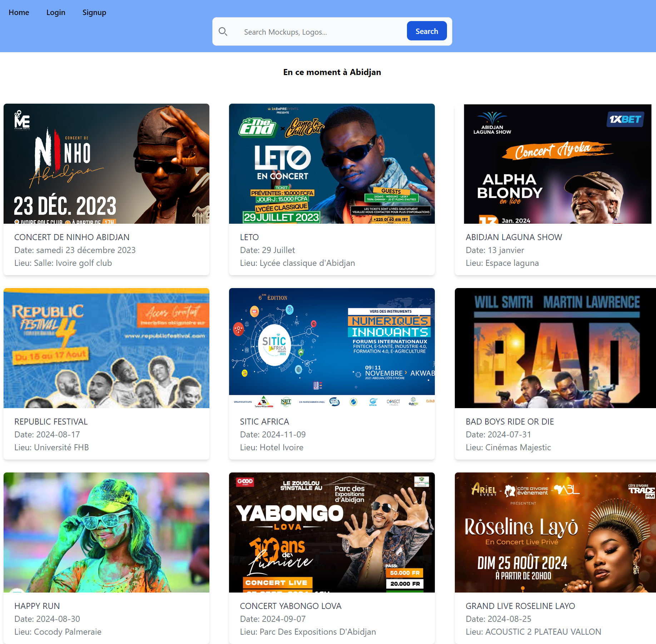Focus the Search Mockups, Logos input field

click(318, 32)
